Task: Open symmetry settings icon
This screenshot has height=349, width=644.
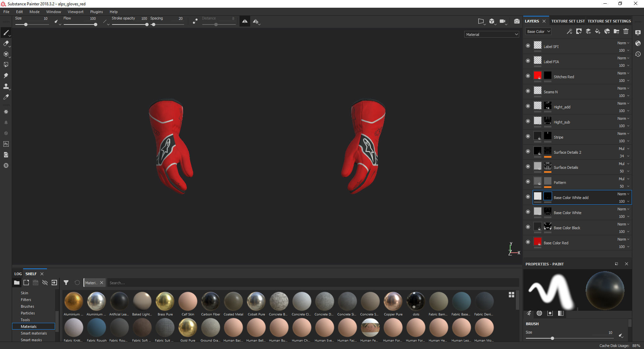Action: pos(256,21)
